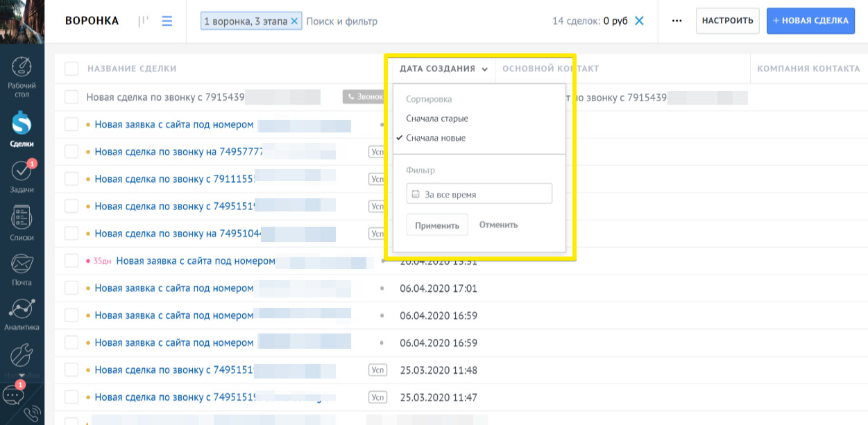Viewport: 868px width, 425px height.
Task: Open the deal link in the 25.03.2020 11:48 row
Action: (x=176, y=370)
